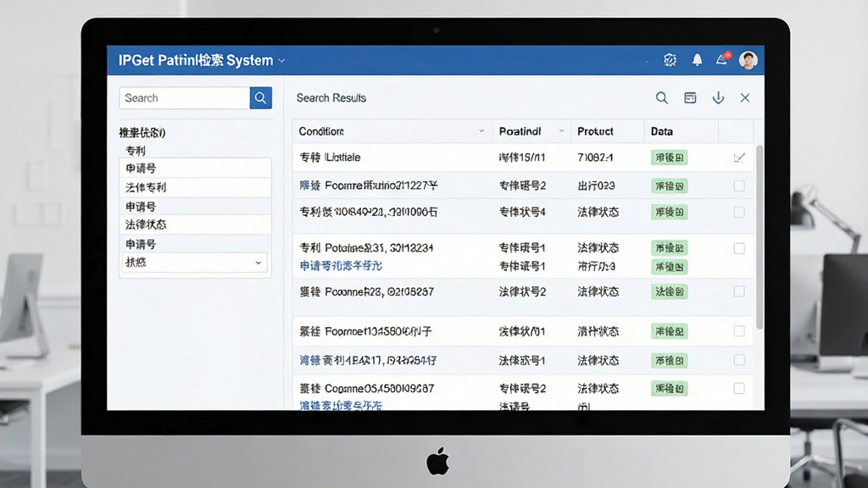Open the settings gear icon in header
The width and height of the screenshot is (868, 488).
(670, 60)
